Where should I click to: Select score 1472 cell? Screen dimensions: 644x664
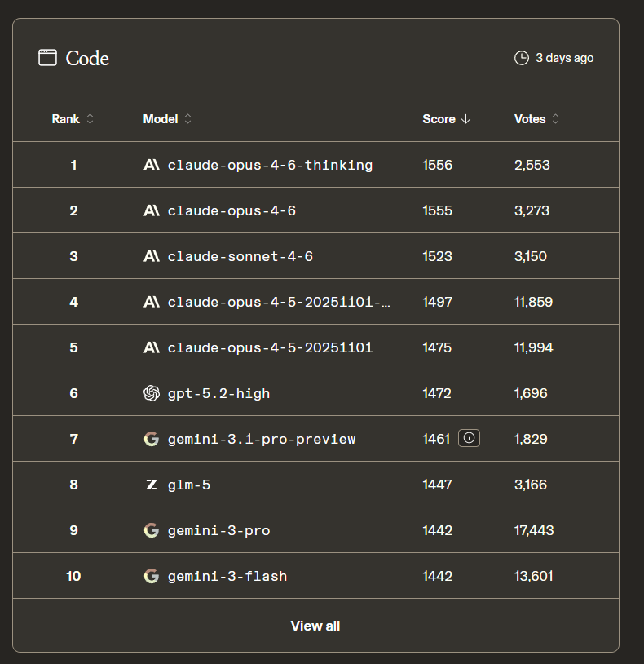point(437,393)
